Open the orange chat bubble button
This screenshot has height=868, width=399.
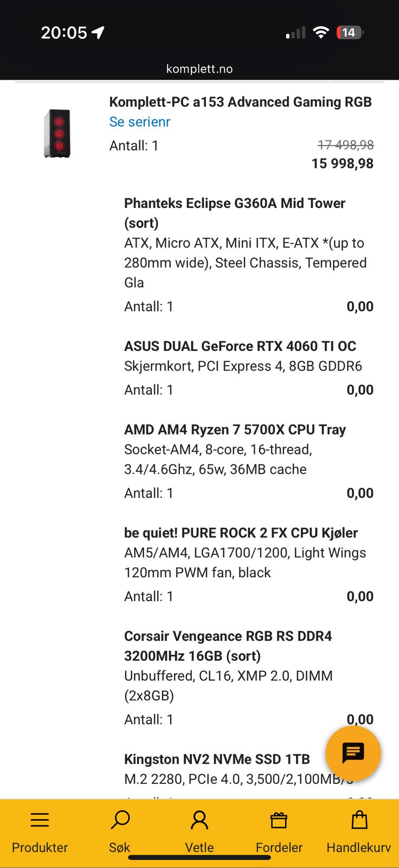coord(353,753)
